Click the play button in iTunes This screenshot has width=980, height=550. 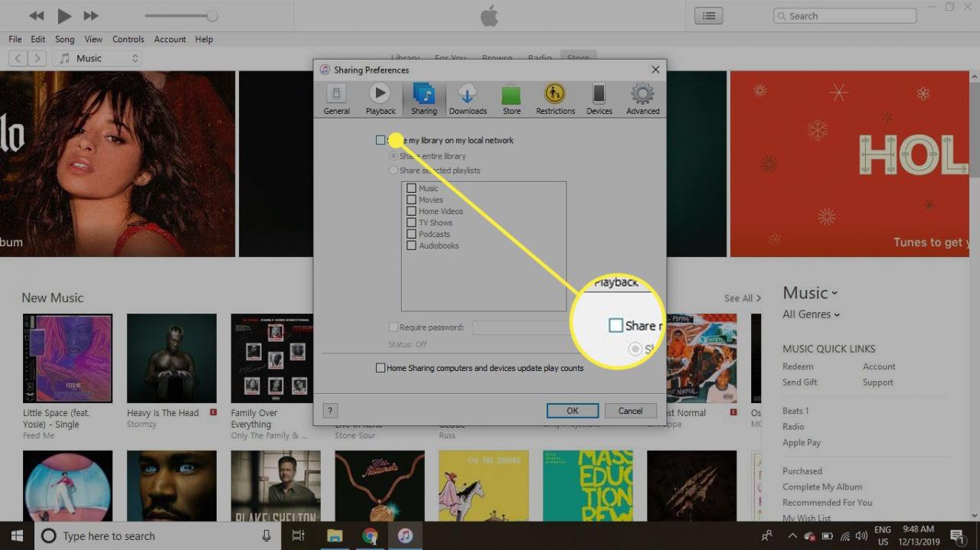click(x=64, y=15)
